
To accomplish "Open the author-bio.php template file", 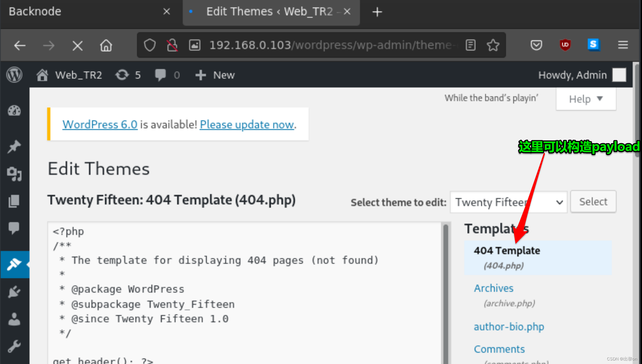I will (509, 327).
